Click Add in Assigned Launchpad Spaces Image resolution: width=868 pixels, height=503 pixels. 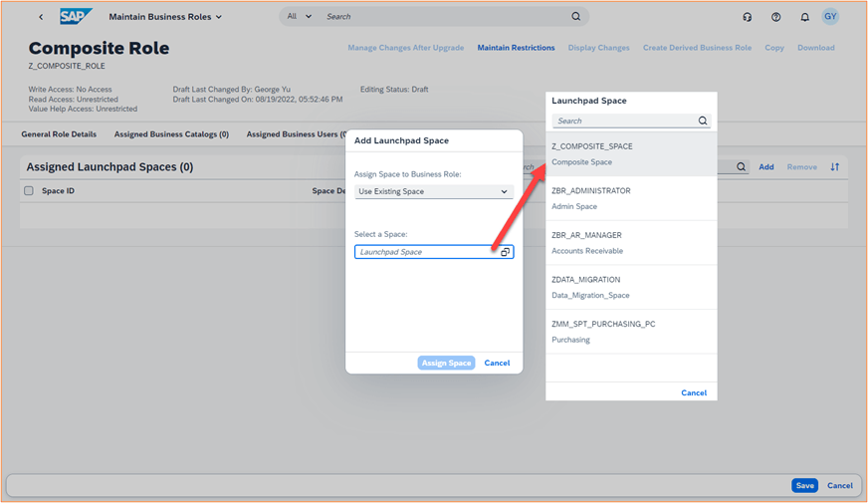point(766,166)
